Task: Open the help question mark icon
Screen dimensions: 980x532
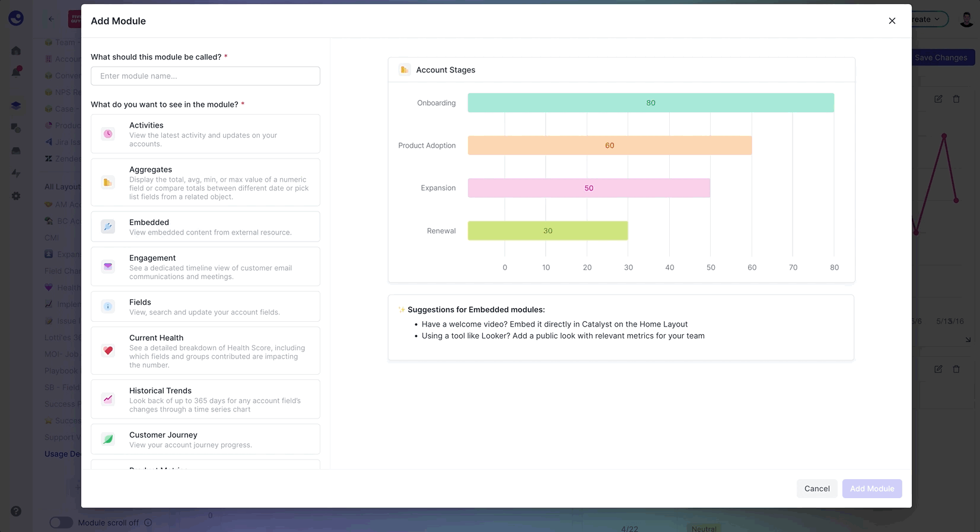Action: (x=16, y=511)
